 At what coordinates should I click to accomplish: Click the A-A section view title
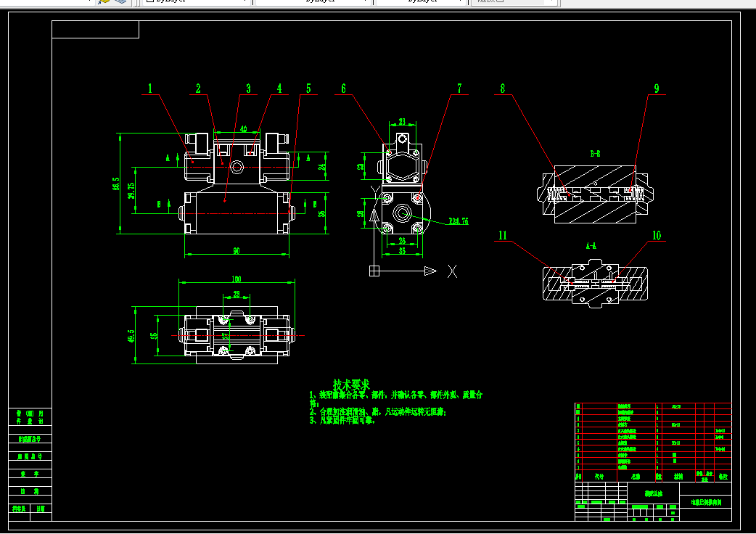click(x=591, y=246)
